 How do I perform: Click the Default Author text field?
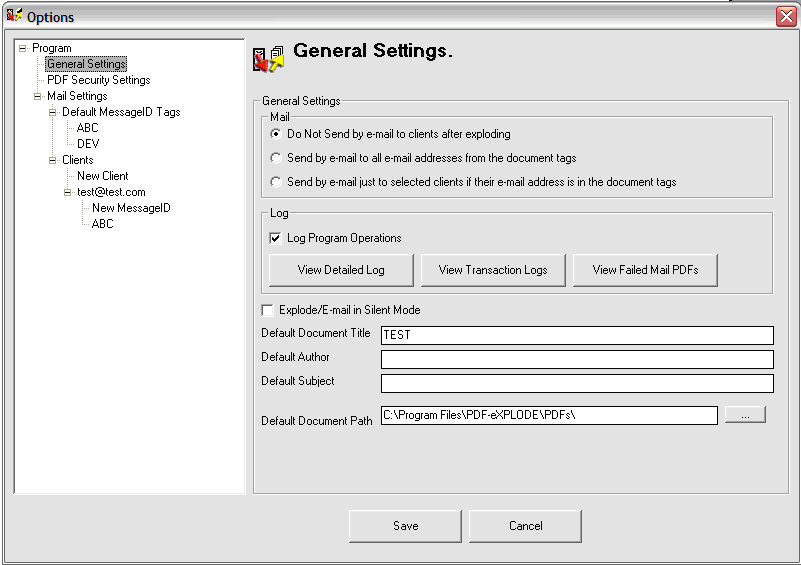577,359
